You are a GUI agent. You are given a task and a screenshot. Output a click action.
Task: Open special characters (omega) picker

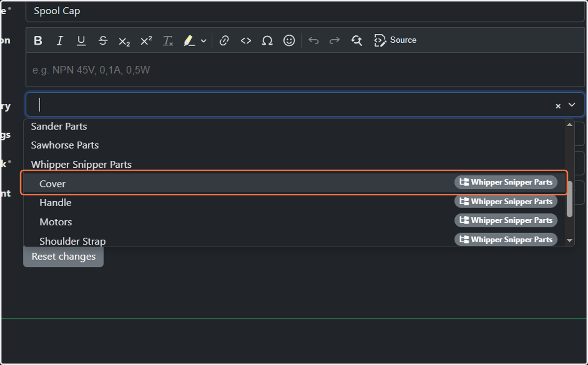[267, 41]
